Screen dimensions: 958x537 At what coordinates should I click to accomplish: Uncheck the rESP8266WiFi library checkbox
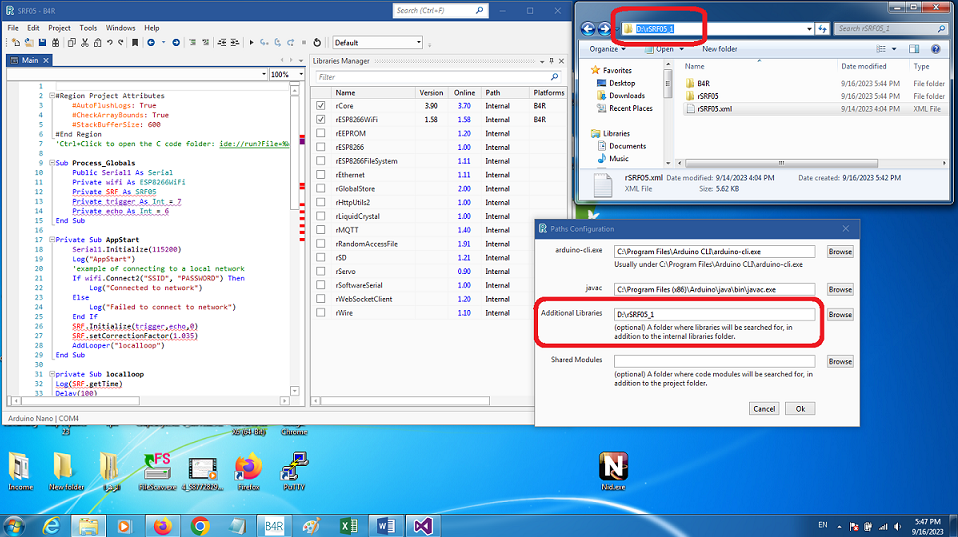click(x=321, y=120)
